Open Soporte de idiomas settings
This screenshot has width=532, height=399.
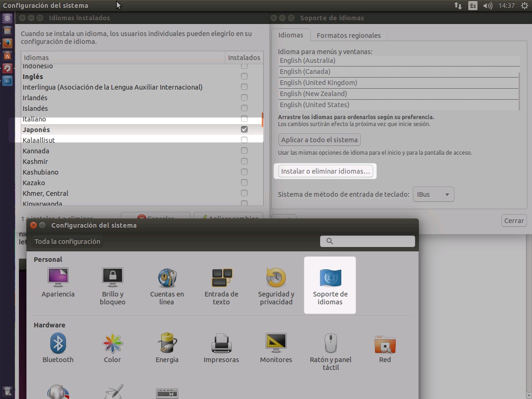330,285
